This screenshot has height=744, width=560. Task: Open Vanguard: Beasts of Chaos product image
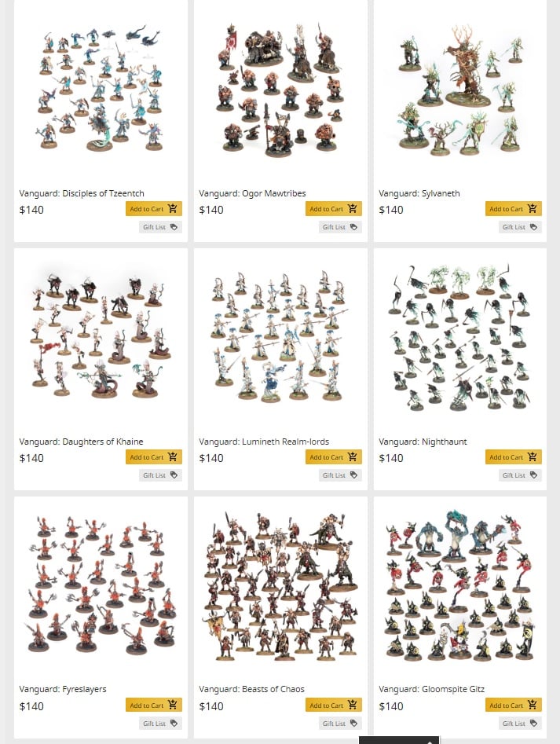pyautogui.click(x=280, y=586)
